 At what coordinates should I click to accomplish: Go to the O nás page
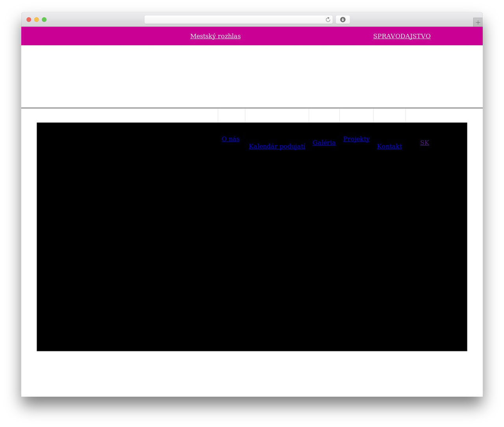(x=231, y=139)
